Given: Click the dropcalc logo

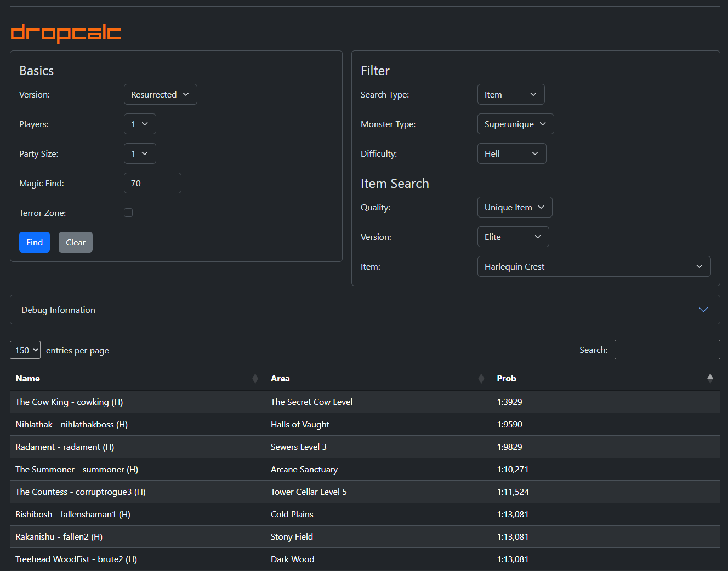Looking at the screenshot, I should [66, 33].
